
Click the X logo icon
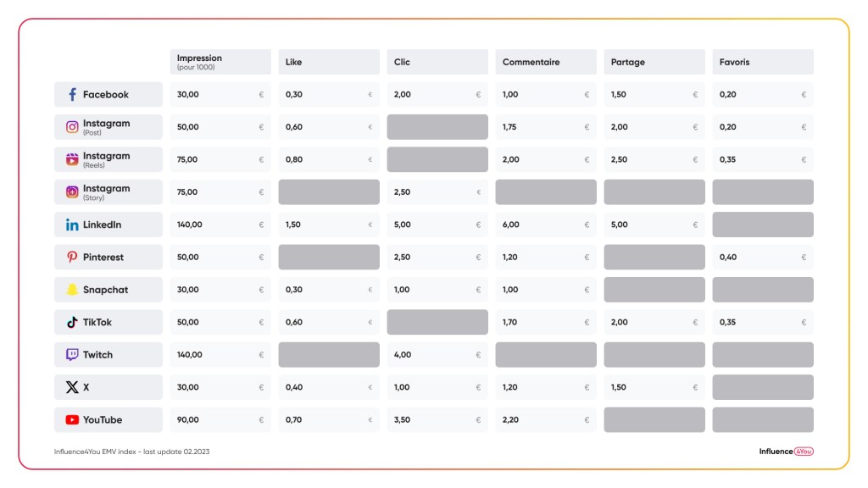tap(72, 387)
